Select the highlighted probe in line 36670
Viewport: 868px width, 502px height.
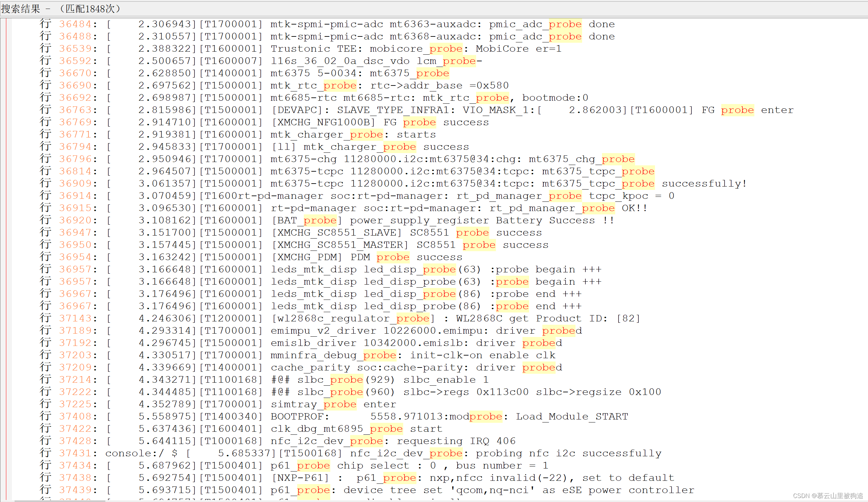(x=432, y=73)
